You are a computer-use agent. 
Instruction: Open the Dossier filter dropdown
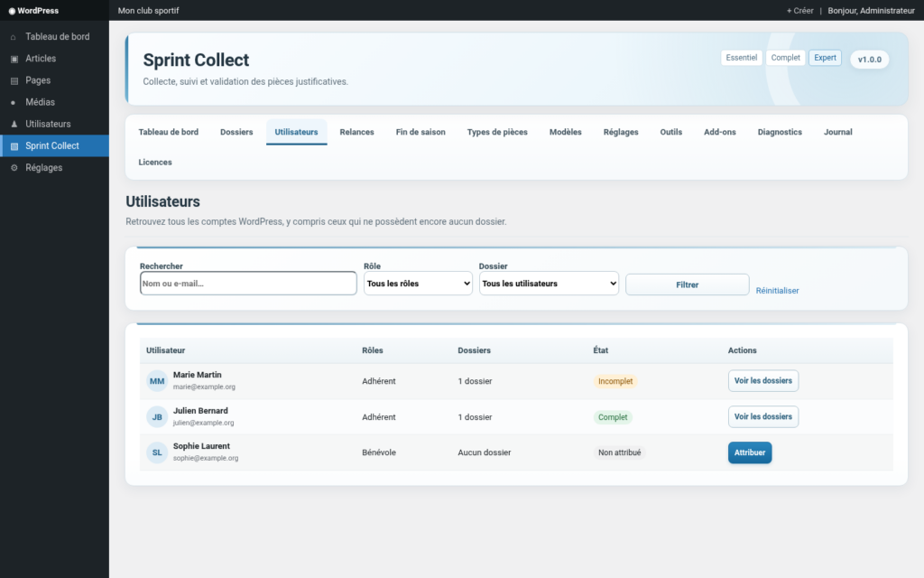549,284
